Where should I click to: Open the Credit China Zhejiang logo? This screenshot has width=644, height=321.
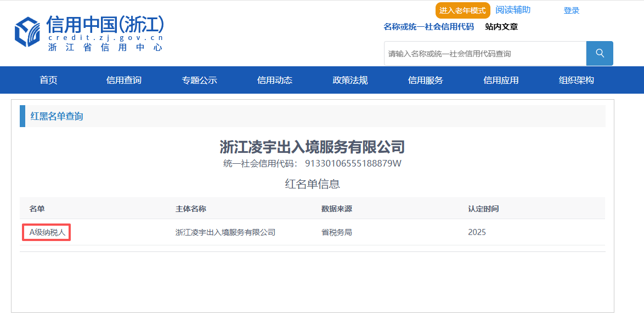point(89,33)
